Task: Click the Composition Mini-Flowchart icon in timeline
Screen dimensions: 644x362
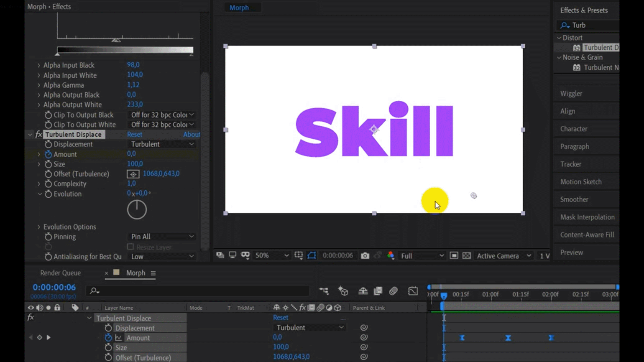Action: [x=324, y=291]
